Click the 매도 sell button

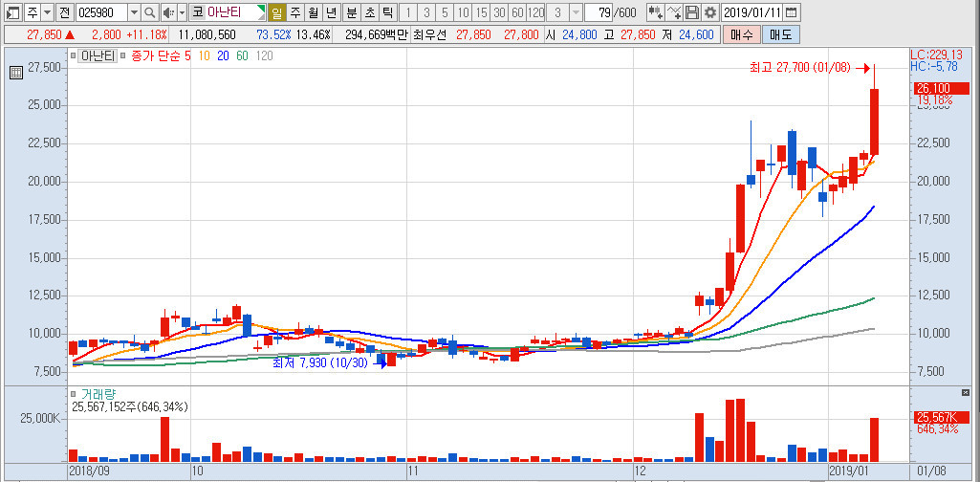click(x=780, y=34)
